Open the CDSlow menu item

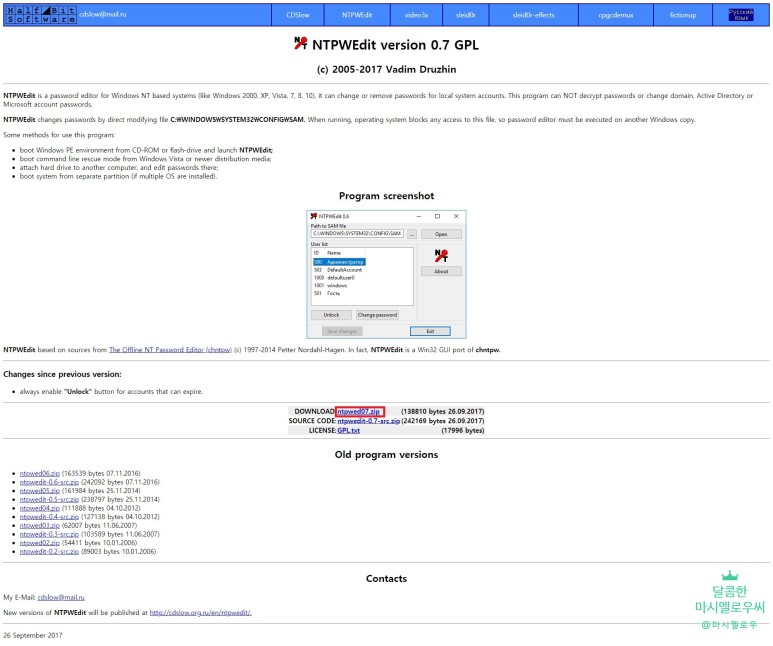(x=298, y=15)
